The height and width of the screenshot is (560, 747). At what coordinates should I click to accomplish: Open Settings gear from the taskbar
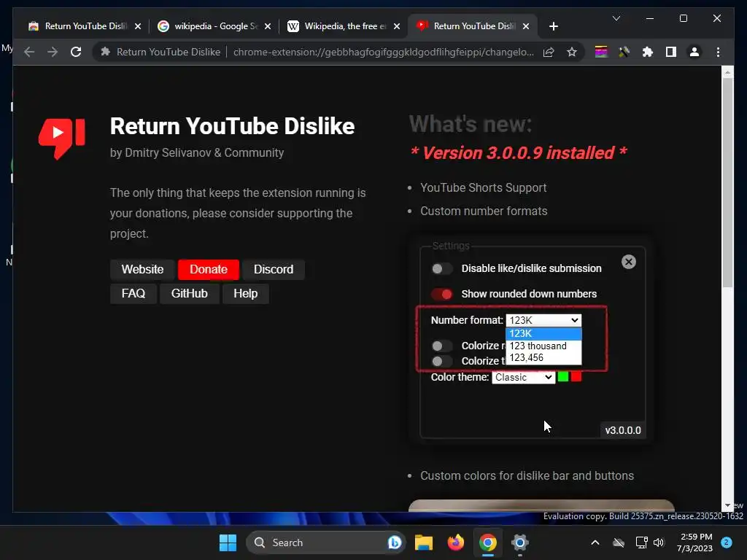click(x=519, y=542)
